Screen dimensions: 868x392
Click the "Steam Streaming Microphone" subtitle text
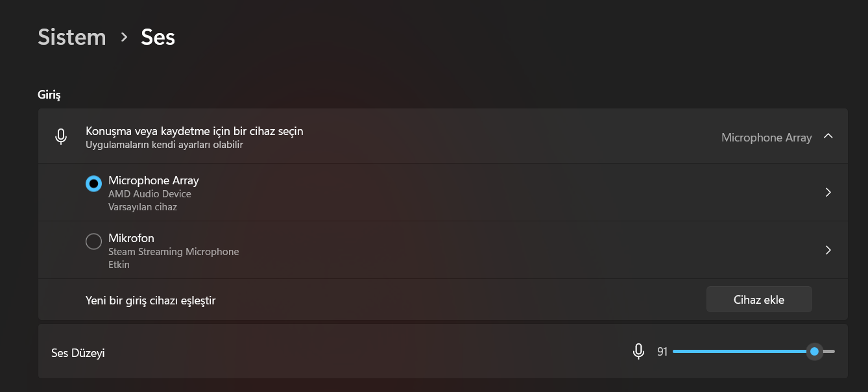pos(173,252)
